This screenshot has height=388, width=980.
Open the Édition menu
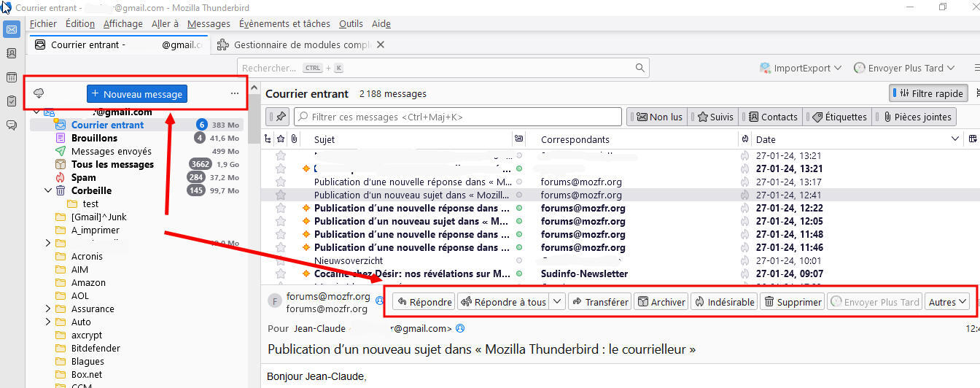click(x=80, y=23)
